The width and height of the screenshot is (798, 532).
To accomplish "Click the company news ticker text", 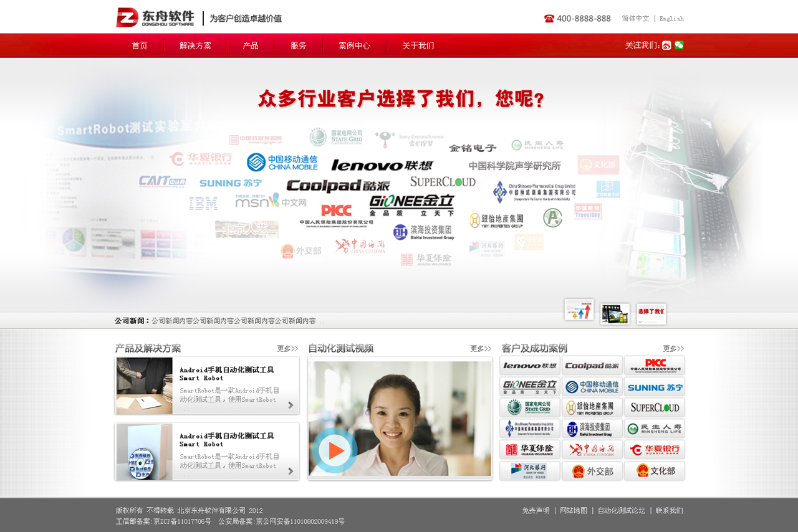I will click(x=238, y=321).
